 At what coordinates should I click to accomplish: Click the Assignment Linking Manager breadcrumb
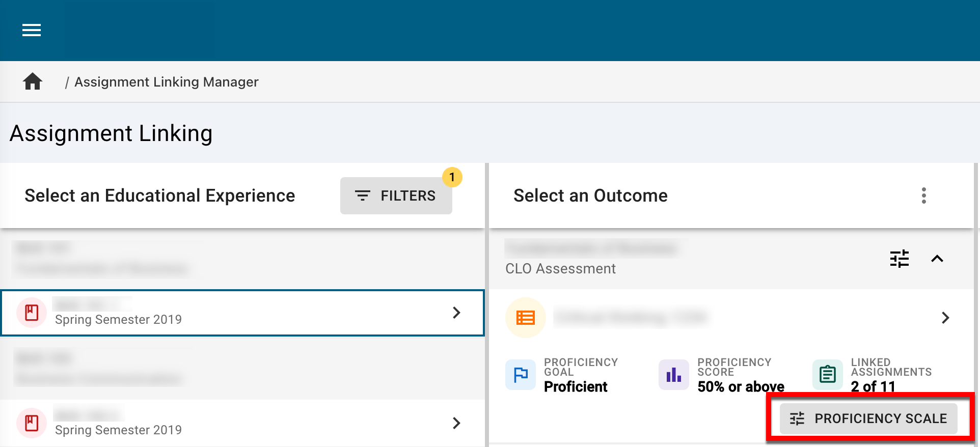pos(167,82)
